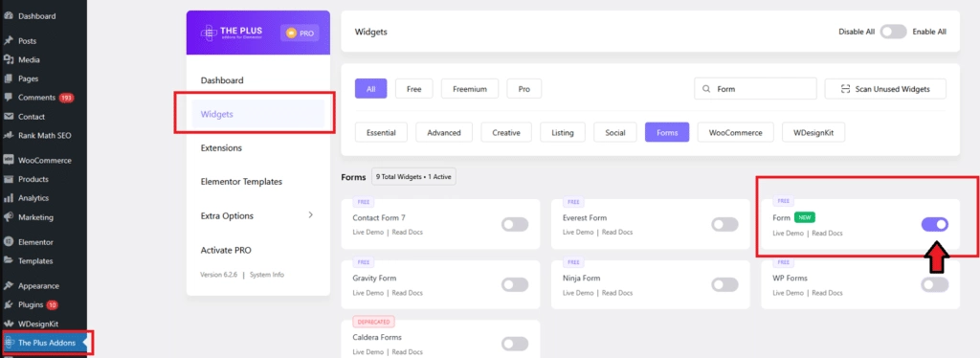
Task: Click the search magnifier icon
Action: coord(706,89)
